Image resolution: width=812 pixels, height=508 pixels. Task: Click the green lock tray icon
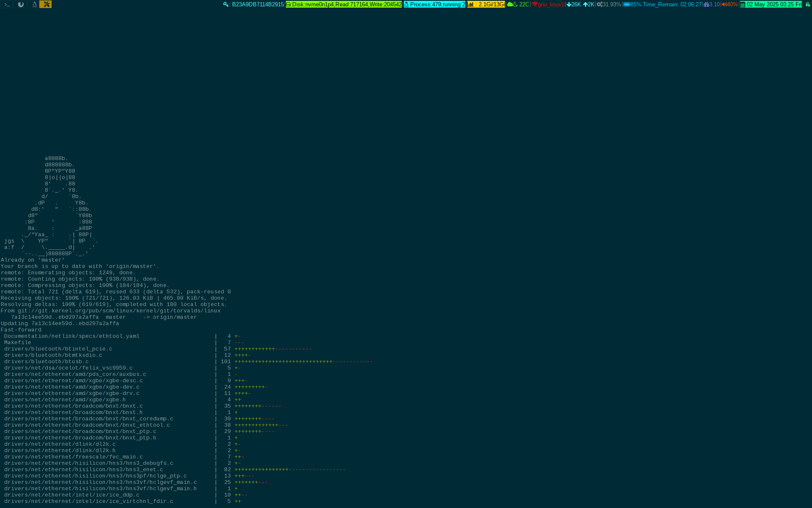[807, 4]
